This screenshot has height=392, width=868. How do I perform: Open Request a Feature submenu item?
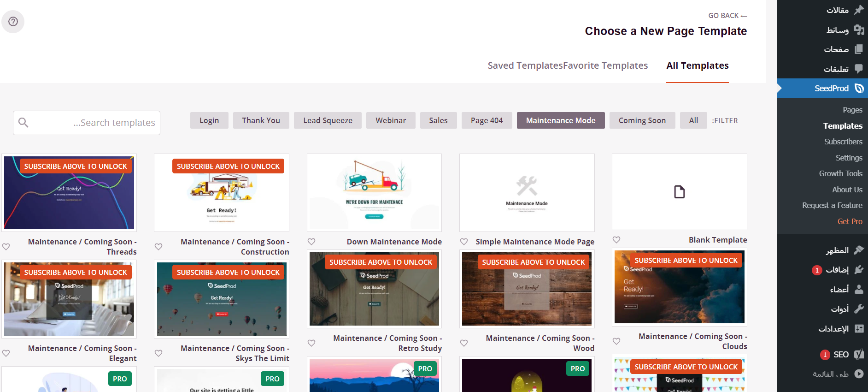click(832, 205)
